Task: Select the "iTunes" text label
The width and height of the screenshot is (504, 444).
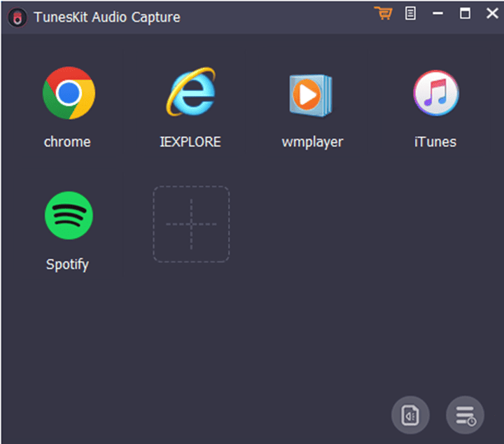Action: pos(435,141)
